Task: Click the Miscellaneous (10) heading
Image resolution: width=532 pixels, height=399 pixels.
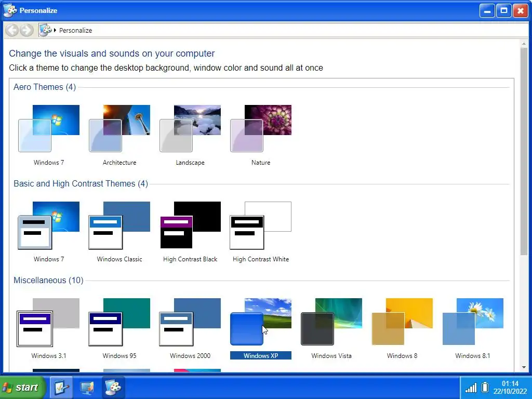Action: coord(48,280)
